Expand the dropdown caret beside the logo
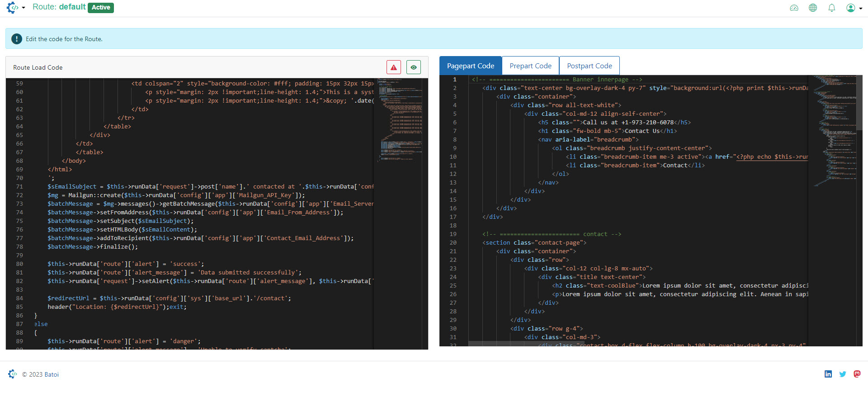The image size is (868, 397). [x=24, y=8]
